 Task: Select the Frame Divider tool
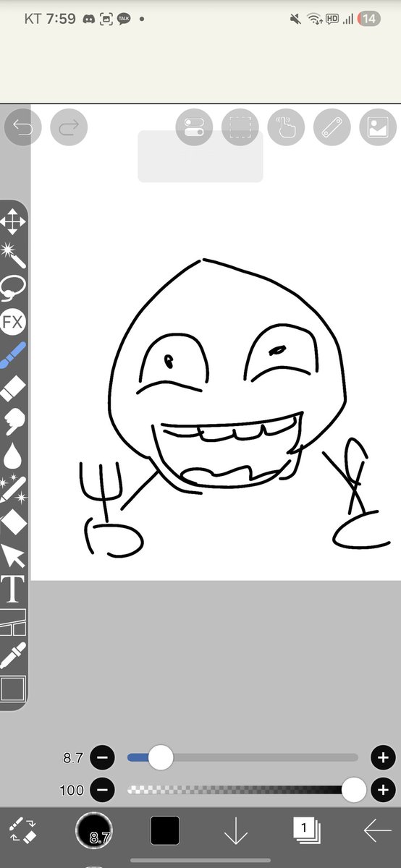pyautogui.click(x=13, y=622)
